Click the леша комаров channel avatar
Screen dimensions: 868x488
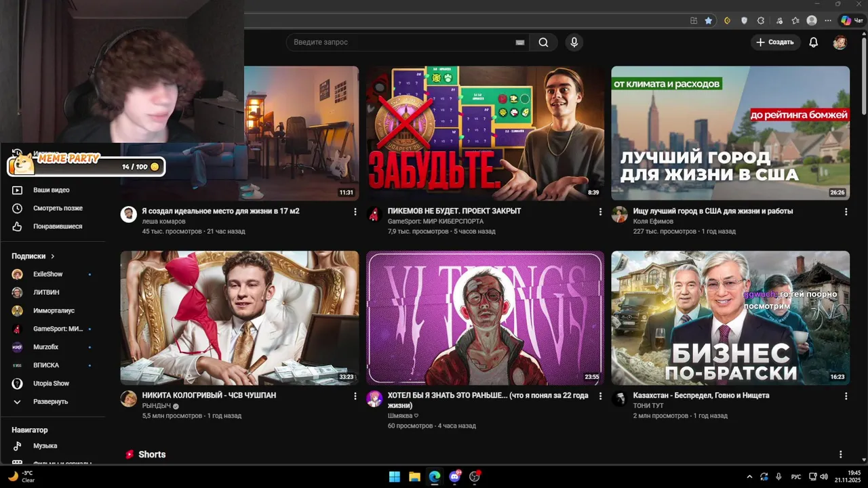coord(129,214)
